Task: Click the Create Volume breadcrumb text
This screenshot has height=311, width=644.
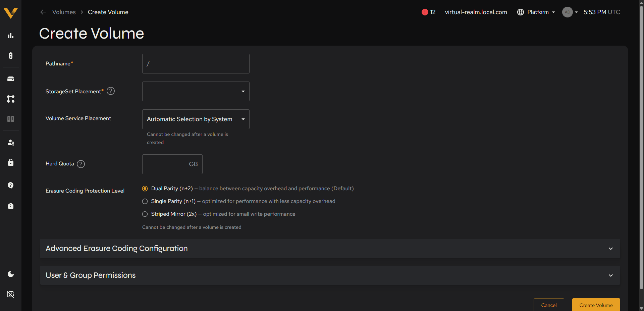Action: (108, 12)
